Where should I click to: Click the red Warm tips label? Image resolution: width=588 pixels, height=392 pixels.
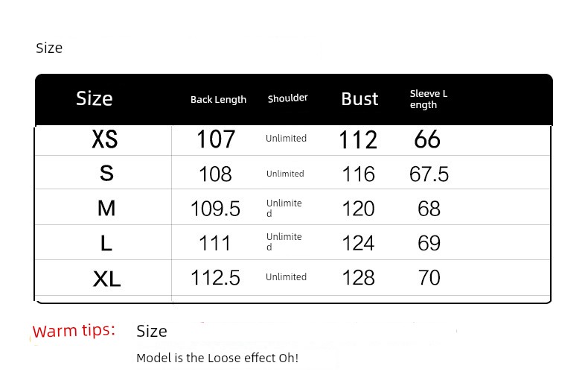click(74, 331)
